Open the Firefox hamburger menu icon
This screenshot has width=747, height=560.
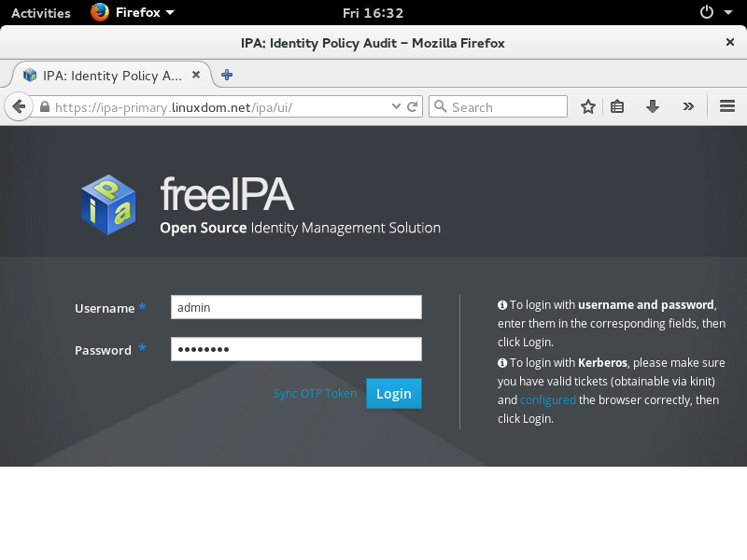coord(726,105)
